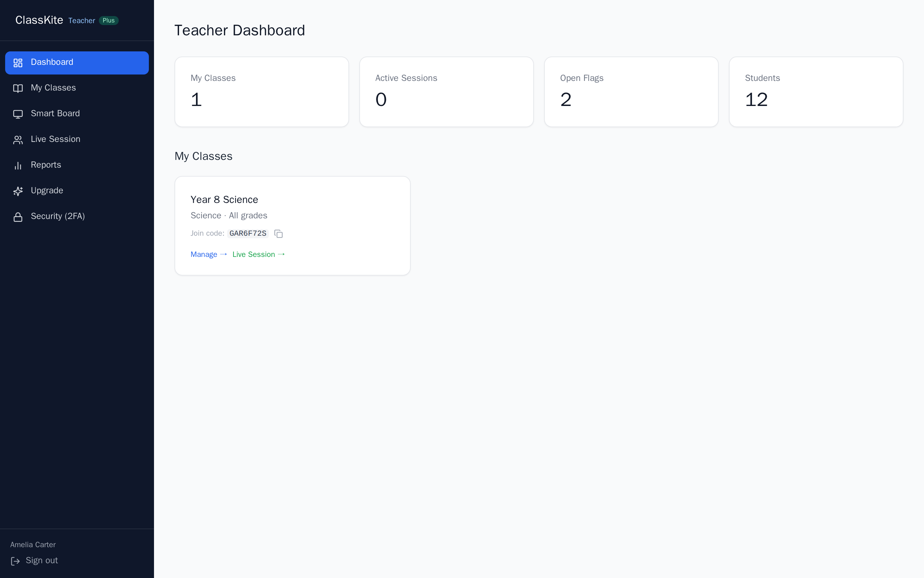Click the ClassKite logo text
This screenshot has width=924, height=578.
39,20
